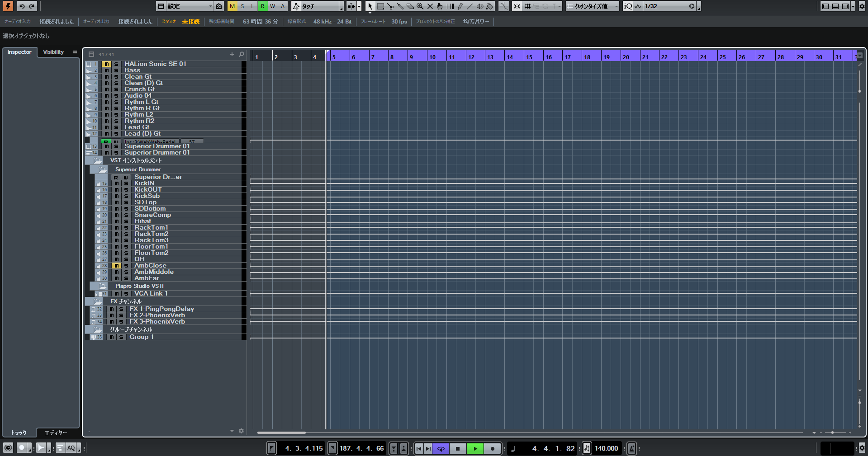Click the tempo value 140.000 field

606,448
